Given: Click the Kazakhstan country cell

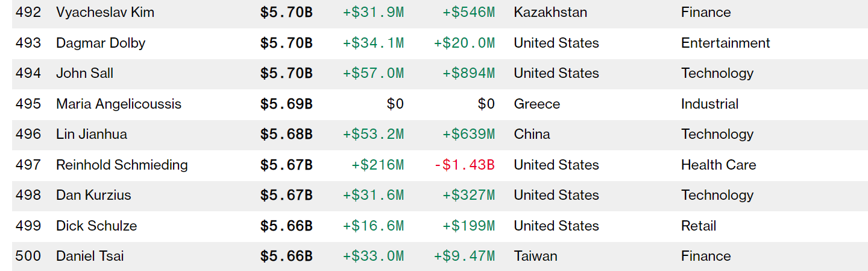Looking at the screenshot, I should (x=550, y=12).
